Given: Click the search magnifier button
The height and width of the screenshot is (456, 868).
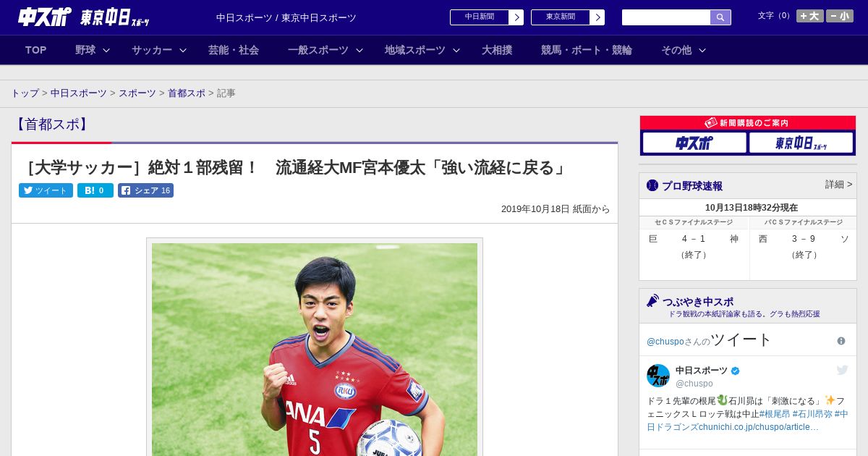Looking at the screenshot, I should pos(720,17).
